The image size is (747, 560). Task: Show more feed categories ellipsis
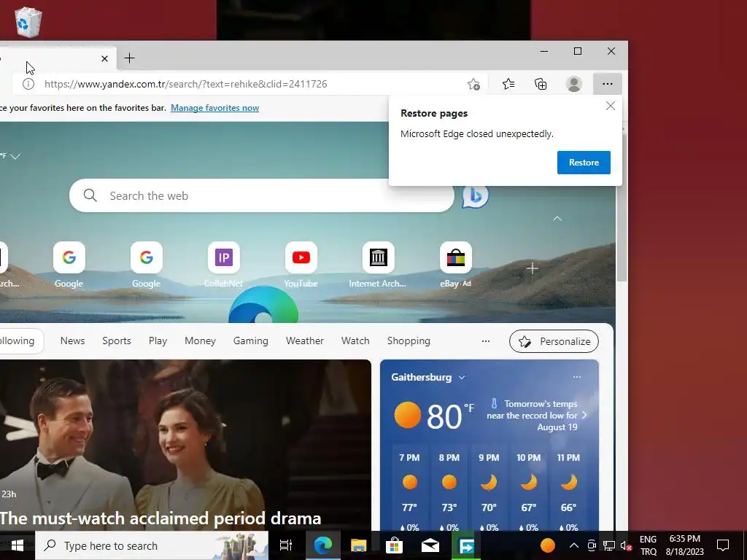click(x=485, y=341)
